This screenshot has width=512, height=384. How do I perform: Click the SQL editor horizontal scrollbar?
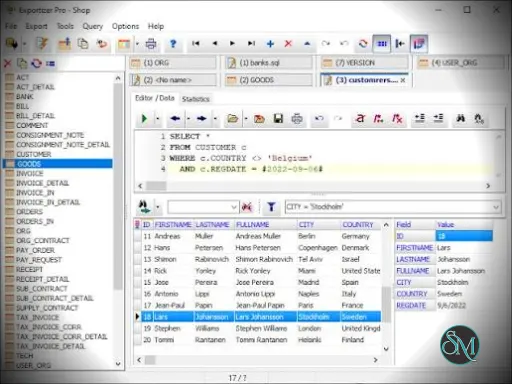314,186
